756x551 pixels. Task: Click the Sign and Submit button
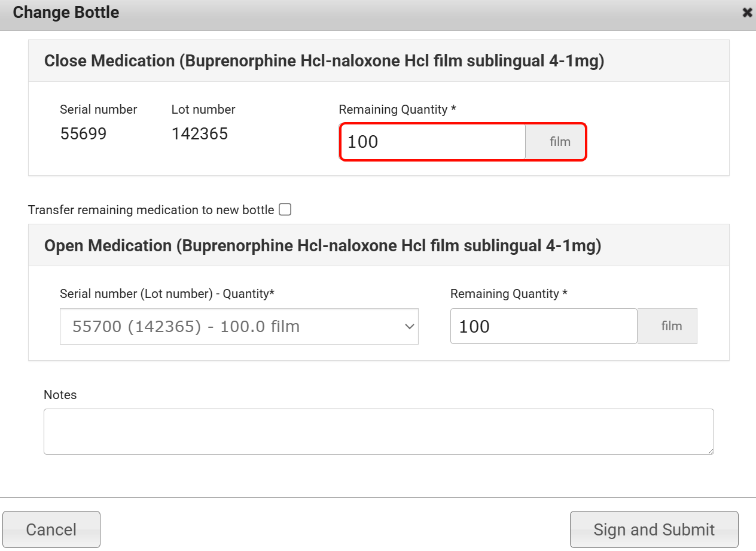(x=654, y=529)
